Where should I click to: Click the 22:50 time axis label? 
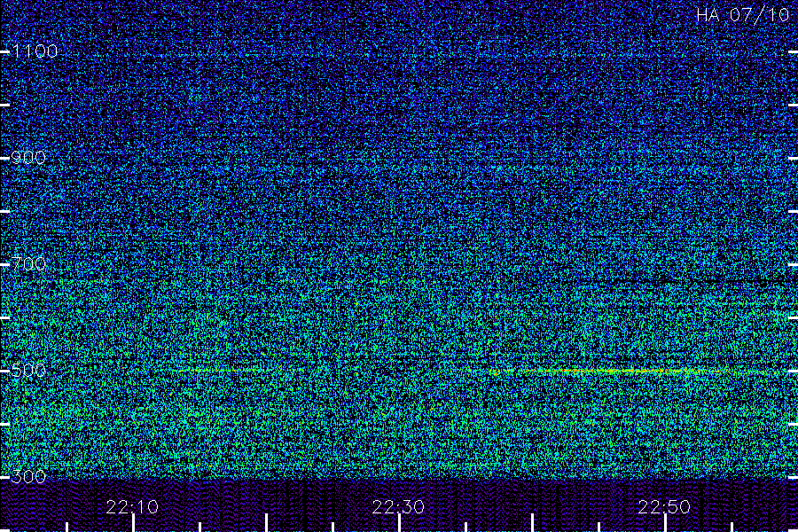click(664, 507)
